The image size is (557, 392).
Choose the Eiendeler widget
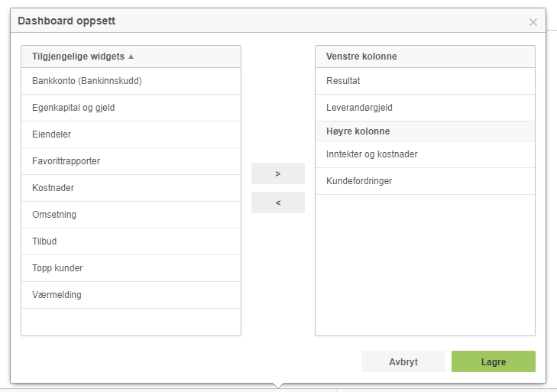coord(131,134)
